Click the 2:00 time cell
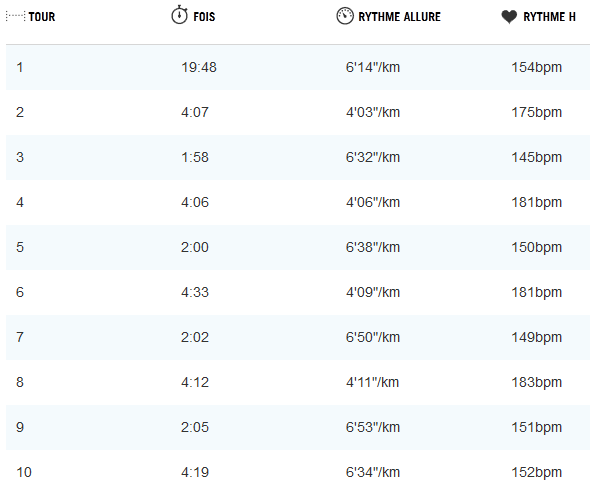Viewport: 590px width, 495px height. [195, 247]
